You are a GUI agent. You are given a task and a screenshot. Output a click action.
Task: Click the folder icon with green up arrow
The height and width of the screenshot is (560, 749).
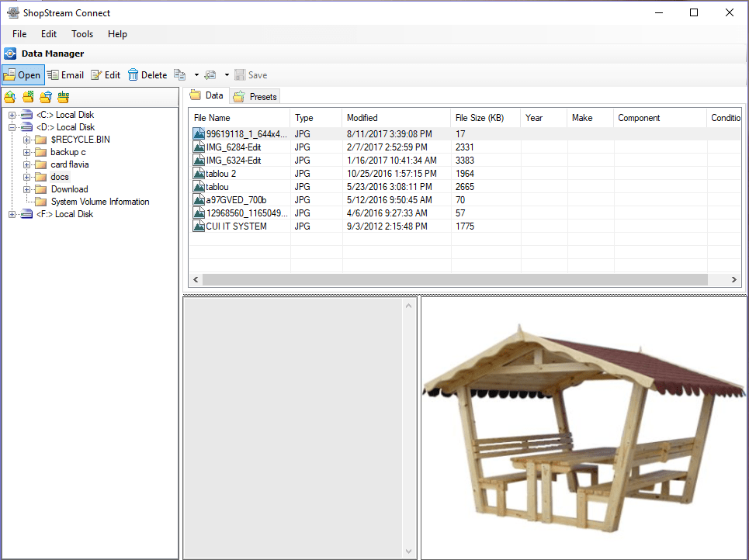[x=9, y=97]
